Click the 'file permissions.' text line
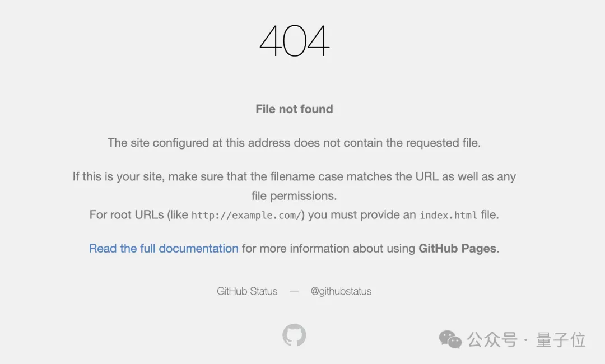Viewport: 605px width, 364px height. pyautogui.click(x=294, y=196)
